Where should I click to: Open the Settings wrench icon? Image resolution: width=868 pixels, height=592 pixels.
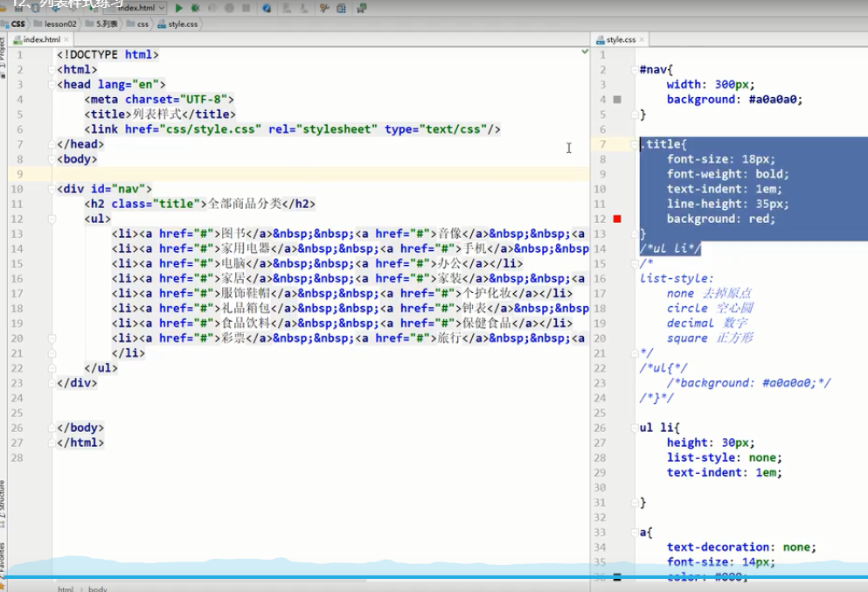(x=324, y=8)
